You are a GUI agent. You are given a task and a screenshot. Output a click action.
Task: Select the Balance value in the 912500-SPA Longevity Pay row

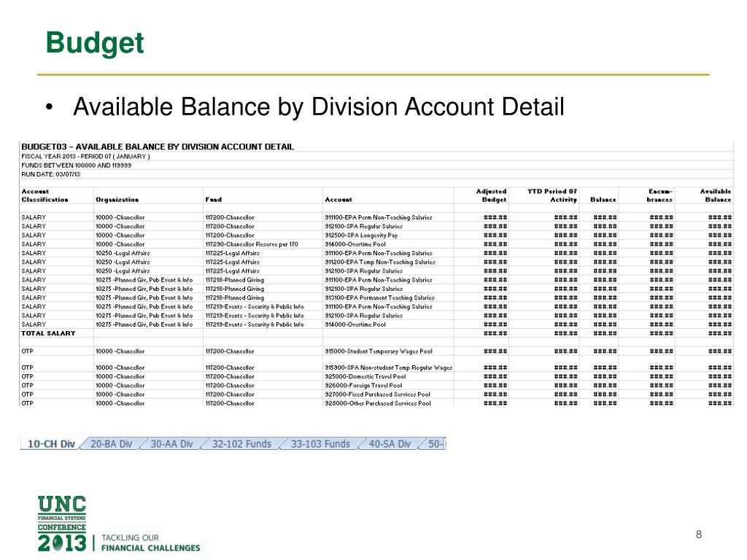pyautogui.click(x=605, y=236)
